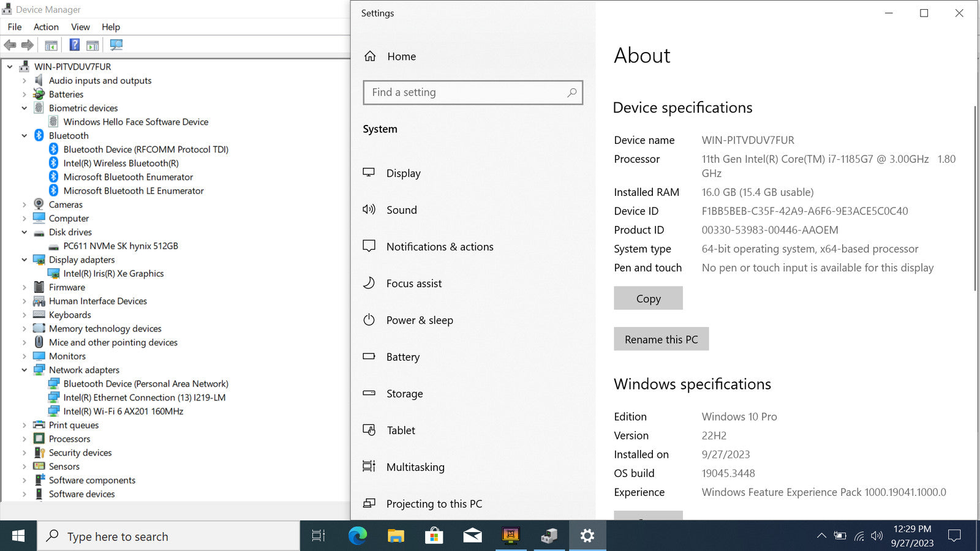
Task: Collapse the Biometric devices node
Action: click(x=24, y=108)
